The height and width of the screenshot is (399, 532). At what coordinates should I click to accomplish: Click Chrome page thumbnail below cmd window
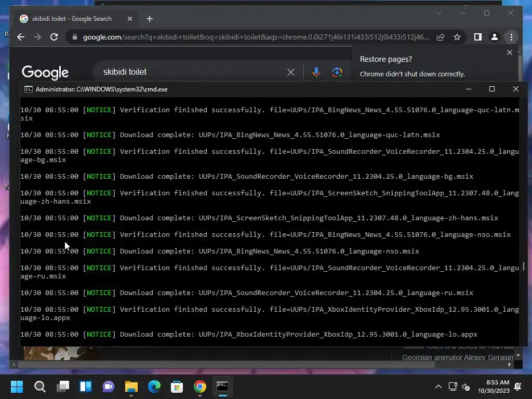(62, 353)
